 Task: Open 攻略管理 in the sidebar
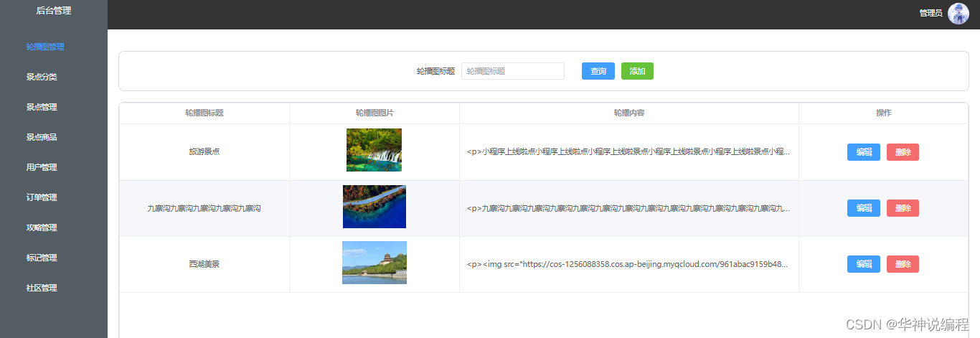tap(42, 227)
